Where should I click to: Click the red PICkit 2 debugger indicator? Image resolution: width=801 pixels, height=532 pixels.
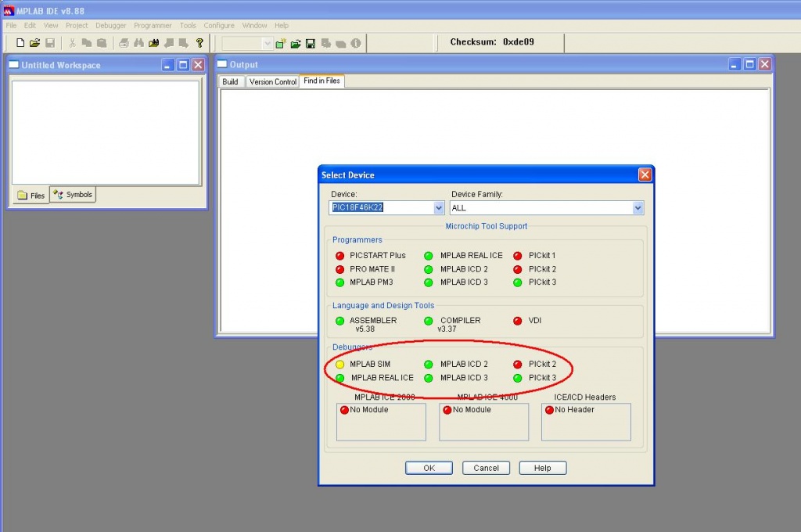click(x=518, y=365)
